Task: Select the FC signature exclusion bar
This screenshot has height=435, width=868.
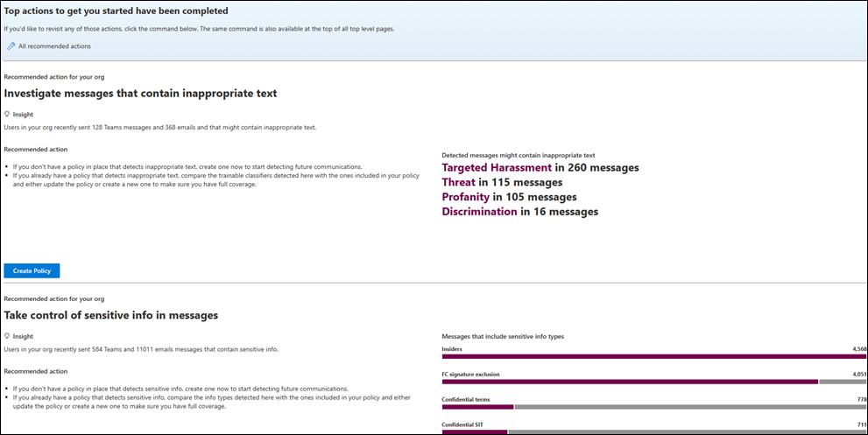Action: click(629, 382)
